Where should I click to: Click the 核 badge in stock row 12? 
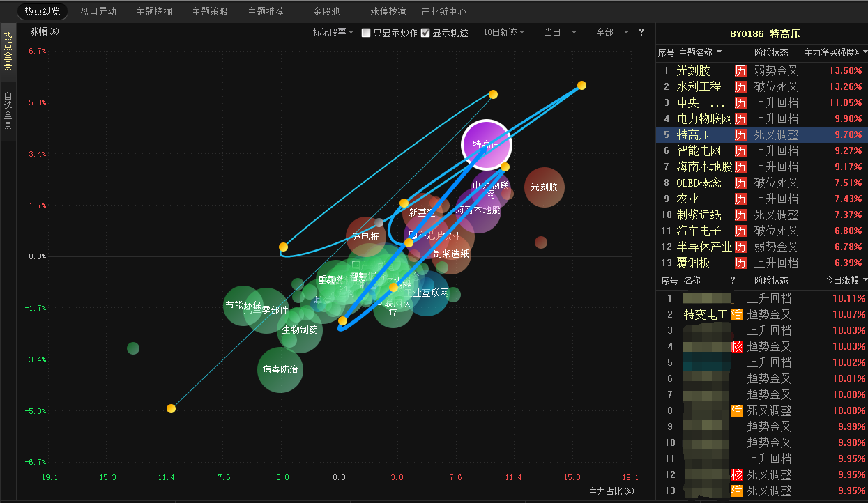736,474
